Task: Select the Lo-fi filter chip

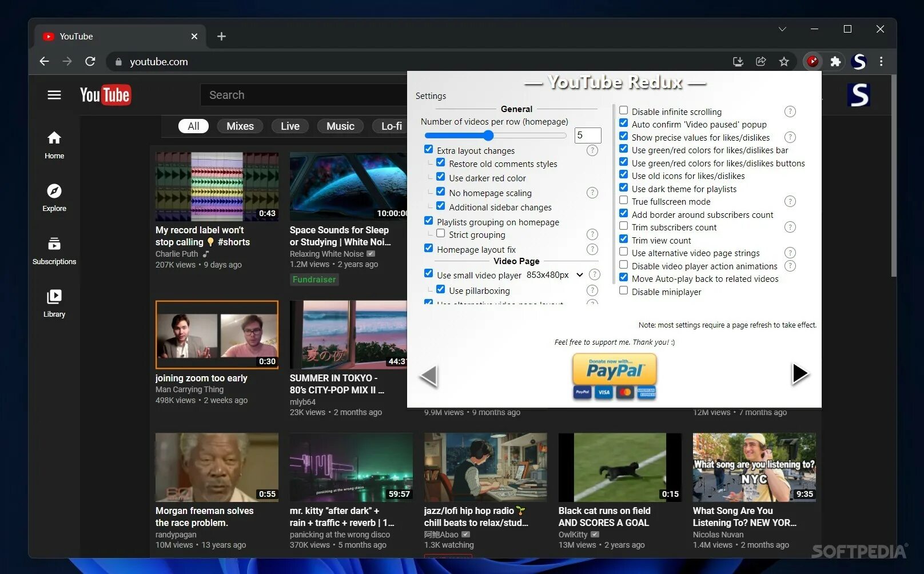Action: (391, 126)
